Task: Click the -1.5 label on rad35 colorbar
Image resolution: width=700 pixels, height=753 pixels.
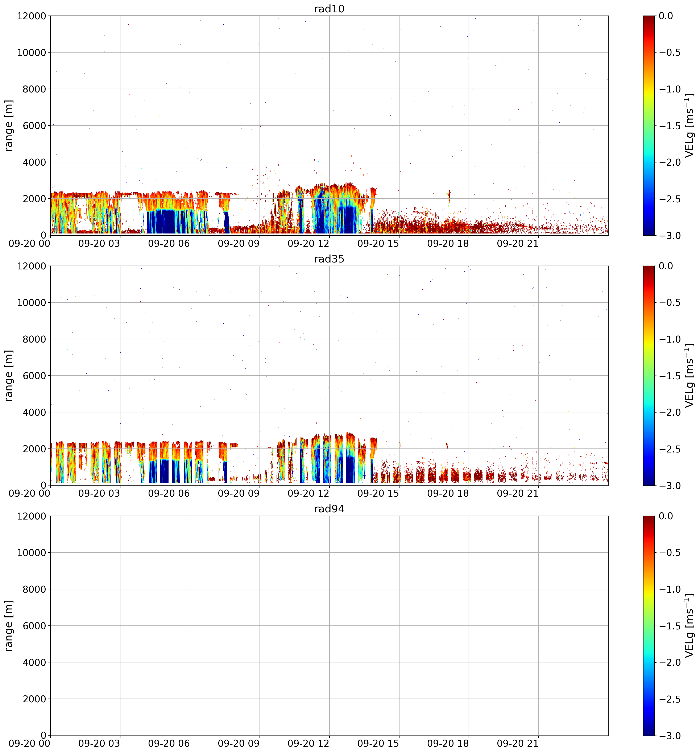Action: (670, 376)
